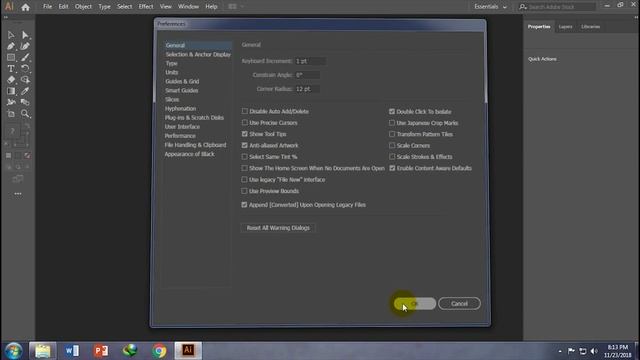Screen dimensions: 640x360
Task: Cancel the Preferences dialog
Action: click(x=459, y=304)
